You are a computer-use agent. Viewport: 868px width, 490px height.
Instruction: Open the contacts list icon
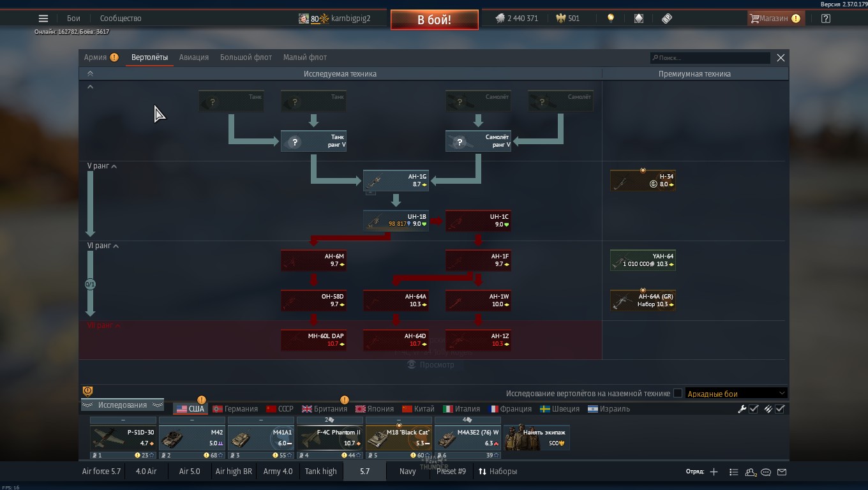tap(751, 472)
